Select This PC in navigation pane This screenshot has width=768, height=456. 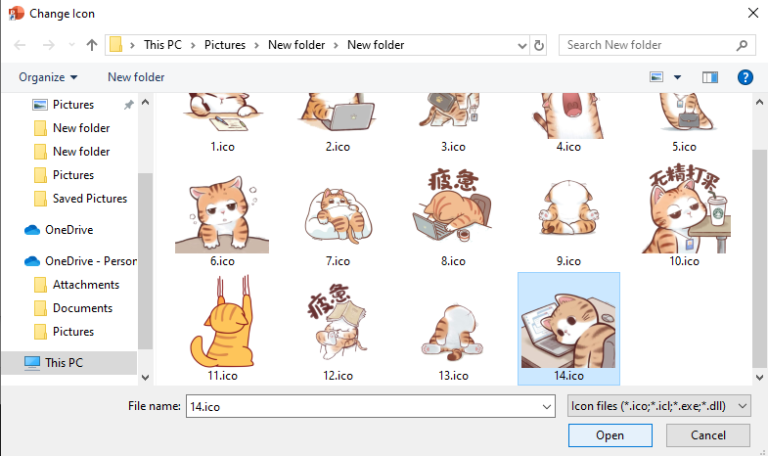(x=70, y=363)
